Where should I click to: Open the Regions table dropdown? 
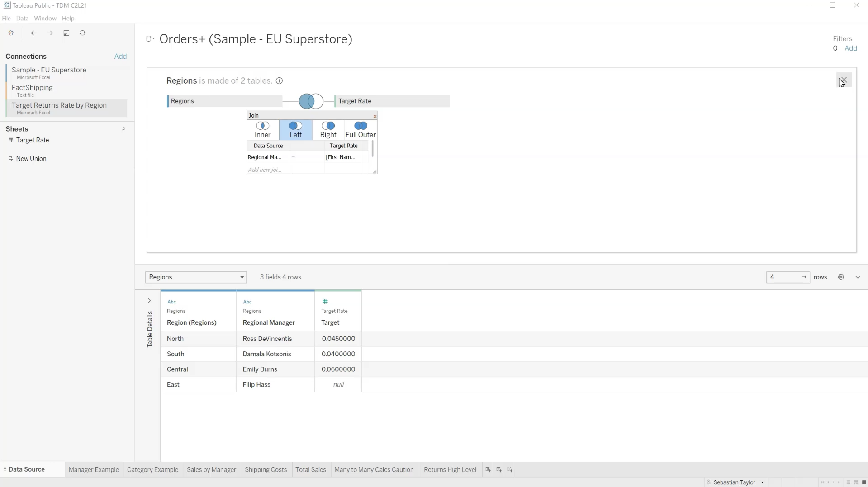tap(196, 277)
